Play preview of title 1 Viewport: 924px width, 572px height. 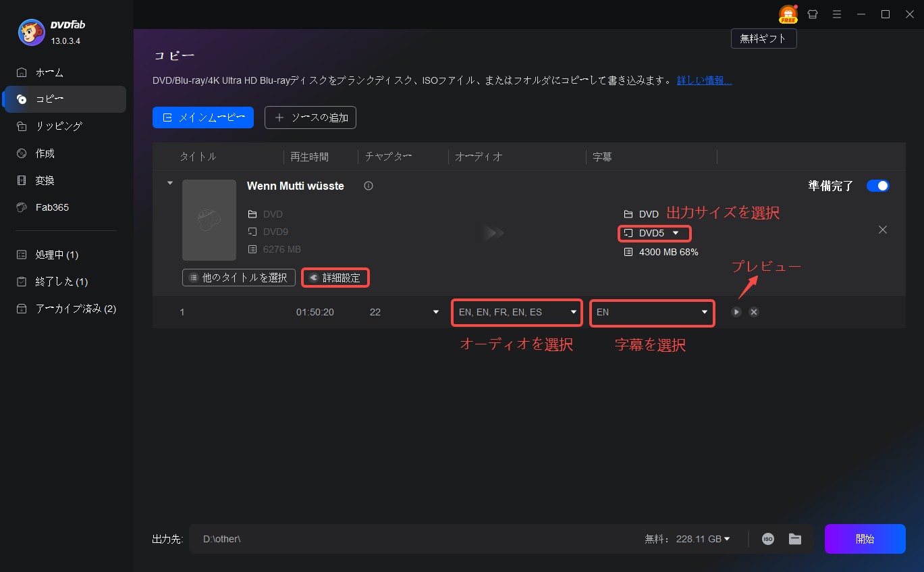[736, 312]
